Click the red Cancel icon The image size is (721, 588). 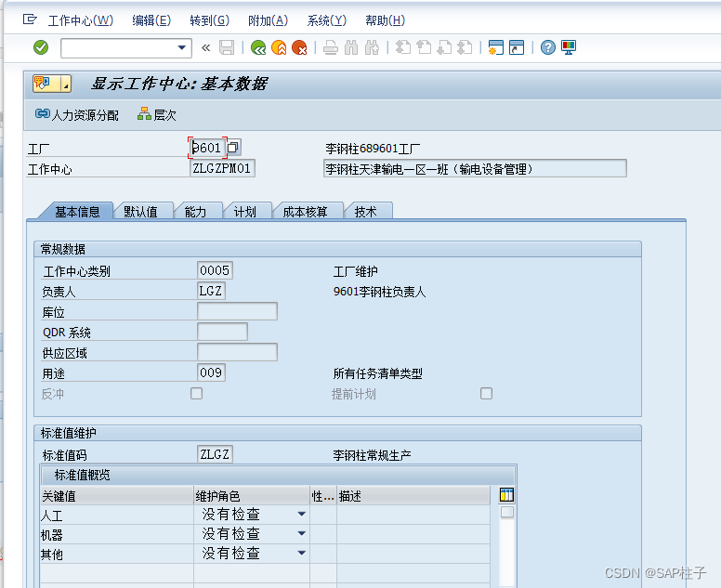point(299,47)
